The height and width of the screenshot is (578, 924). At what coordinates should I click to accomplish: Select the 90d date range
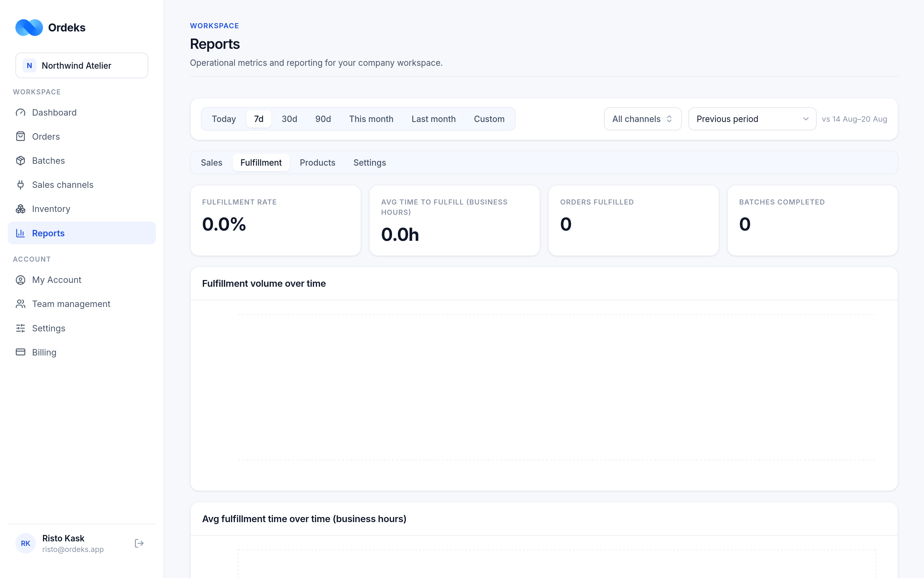[x=323, y=119]
